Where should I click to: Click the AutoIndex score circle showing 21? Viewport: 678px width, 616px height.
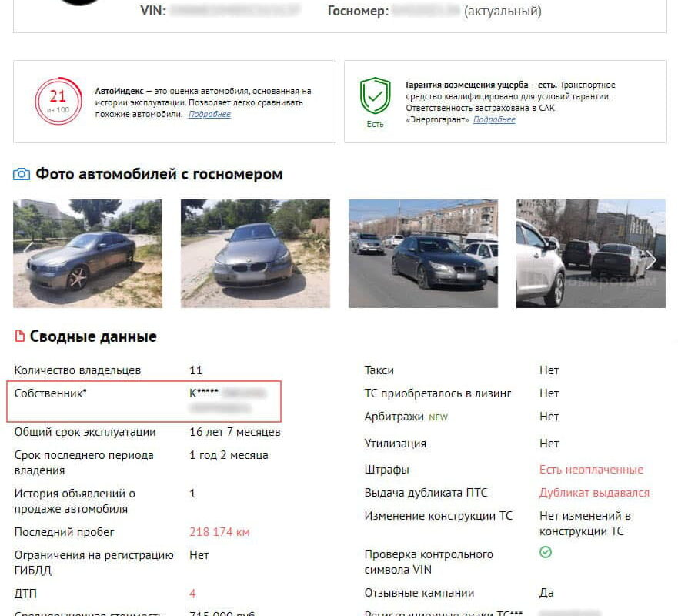point(58,102)
